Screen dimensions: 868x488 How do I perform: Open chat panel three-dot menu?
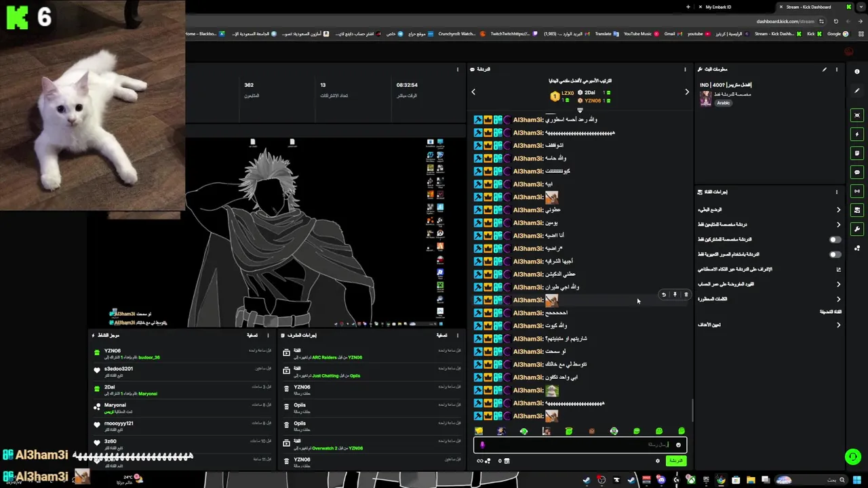[x=684, y=69]
